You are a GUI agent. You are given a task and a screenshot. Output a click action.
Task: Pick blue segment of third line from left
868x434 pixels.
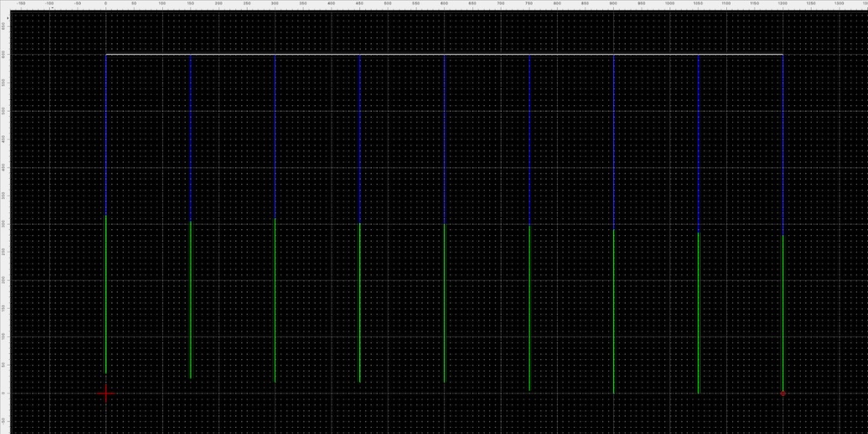(275, 137)
